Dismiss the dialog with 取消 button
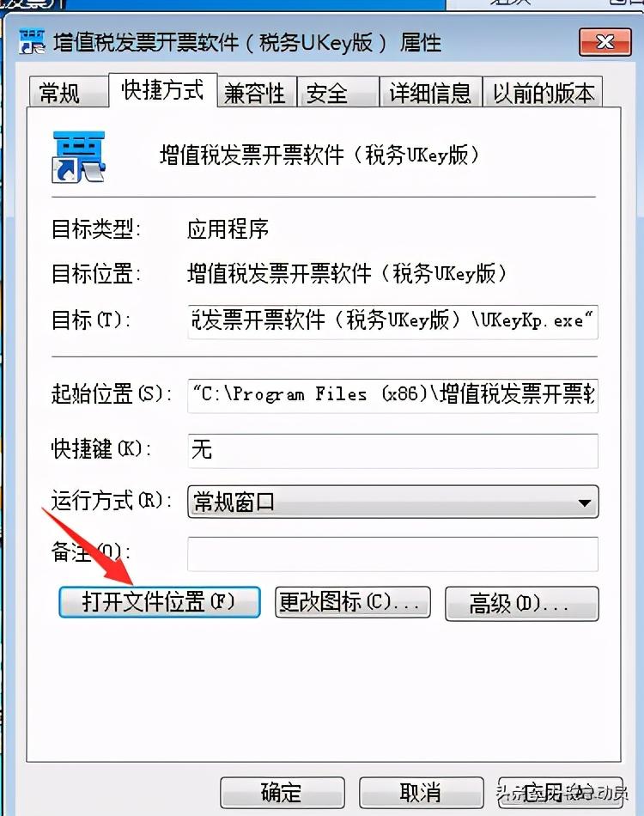This screenshot has height=816, width=644. [422, 793]
